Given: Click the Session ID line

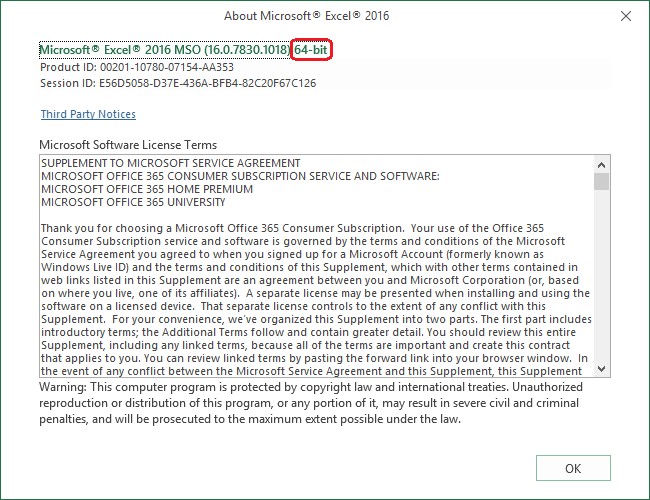Looking at the screenshot, I should coord(178,83).
